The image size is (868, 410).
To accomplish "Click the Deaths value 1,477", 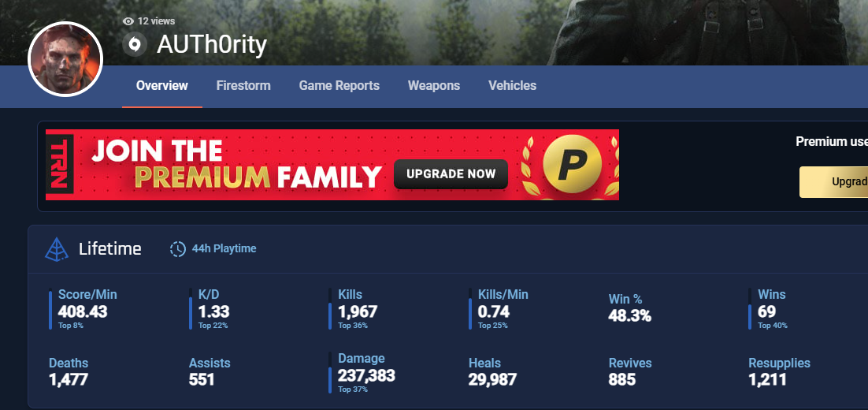I will [x=69, y=379].
